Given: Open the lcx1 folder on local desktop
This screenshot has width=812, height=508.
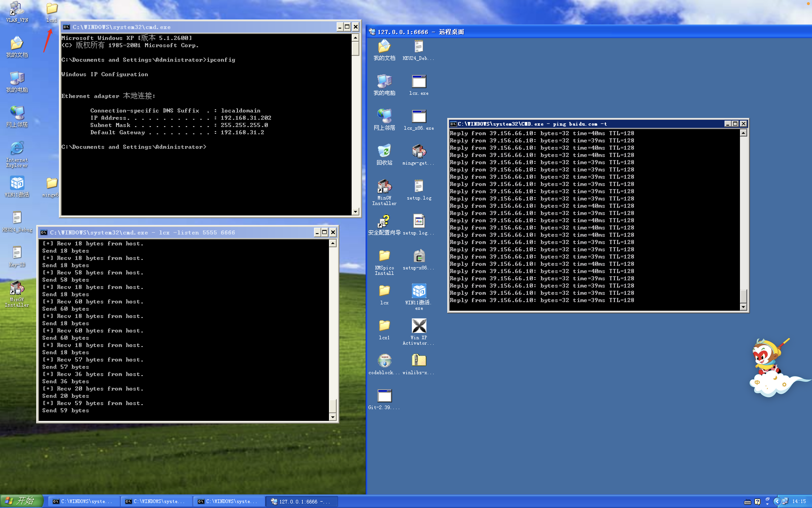Looking at the screenshot, I should (x=51, y=12).
